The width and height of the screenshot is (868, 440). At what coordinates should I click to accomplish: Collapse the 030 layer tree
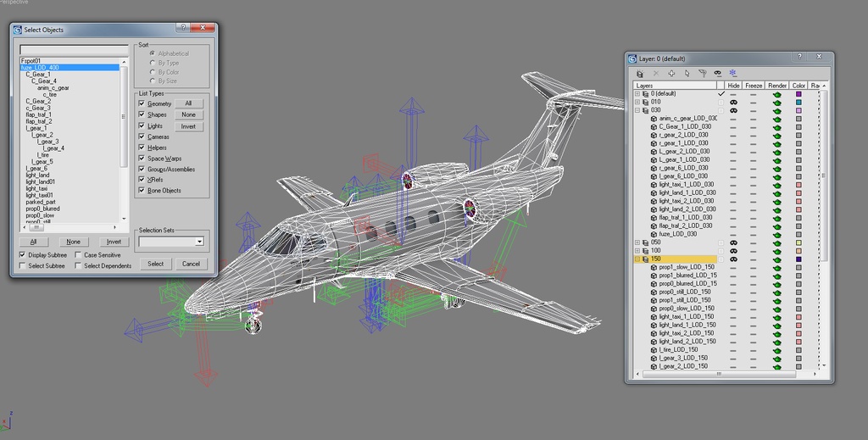click(x=637, y=110)
